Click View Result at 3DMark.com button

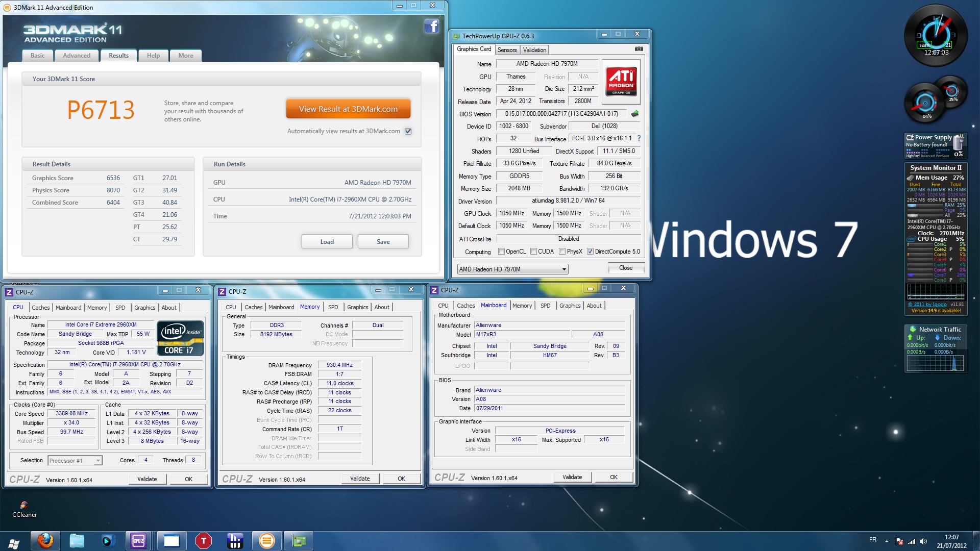point(348,109)
